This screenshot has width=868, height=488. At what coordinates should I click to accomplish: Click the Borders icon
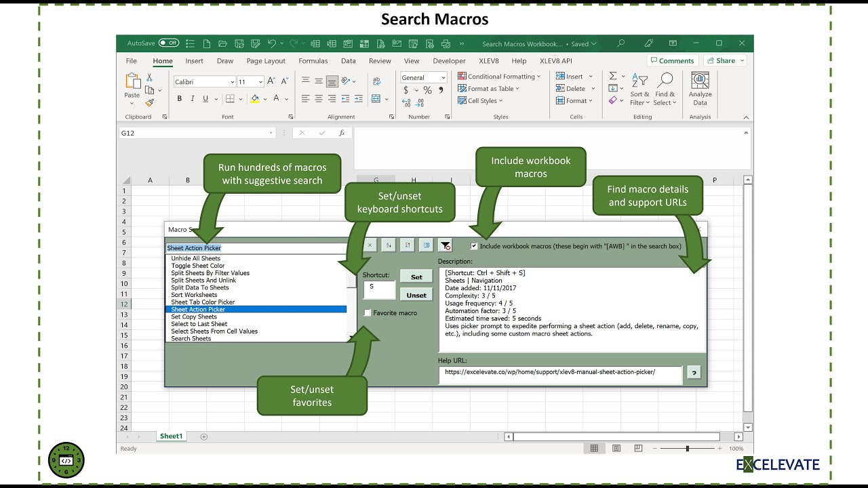[x=230, y=99]
